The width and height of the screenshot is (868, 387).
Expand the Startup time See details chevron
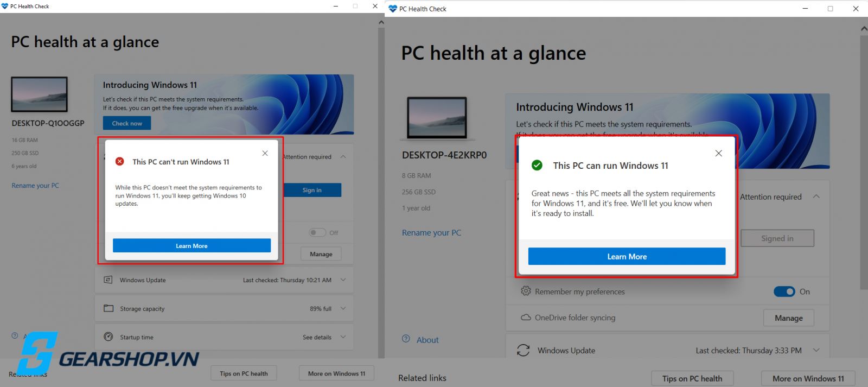[343, 337]
